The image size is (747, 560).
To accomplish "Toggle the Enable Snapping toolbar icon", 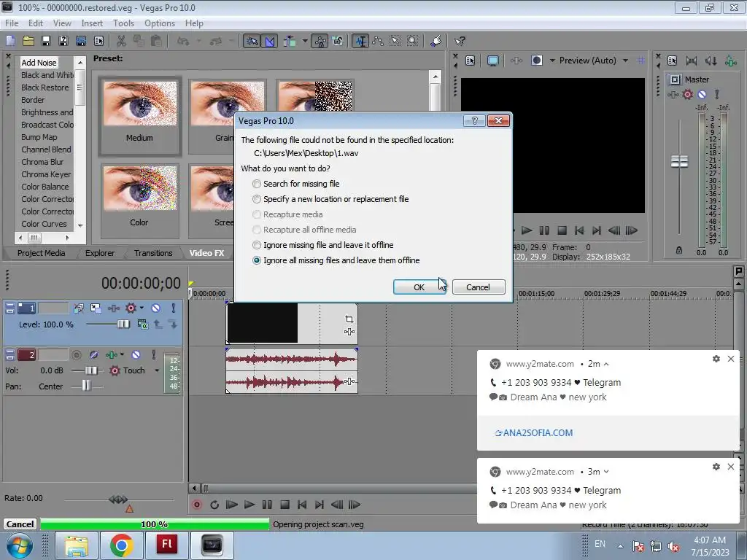I will [x=252, y=41].
